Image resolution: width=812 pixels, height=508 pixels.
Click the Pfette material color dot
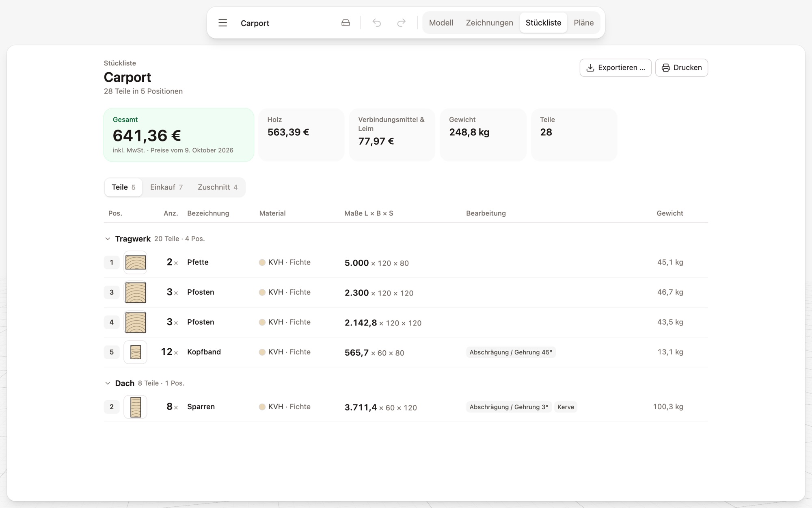pyautogui.click(x=262, y=263)
